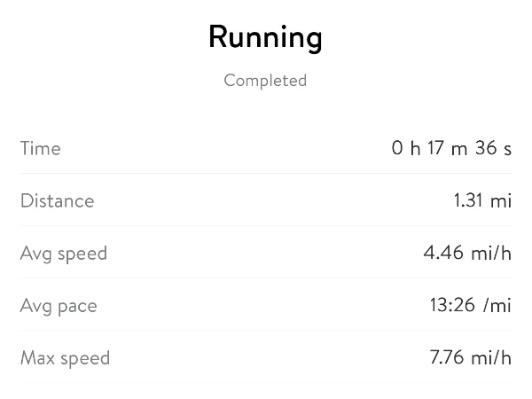Tap the 36 s seconds value
Viewport: 532px width, 399px height.
(494, 148)
